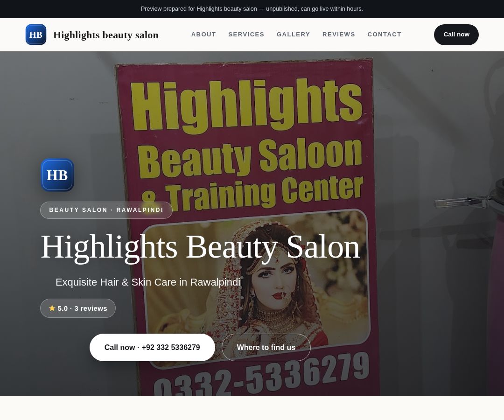Click the header Call now button
Image resolution: width=504 pixels, height=420 pixels.
click(456, 35)
